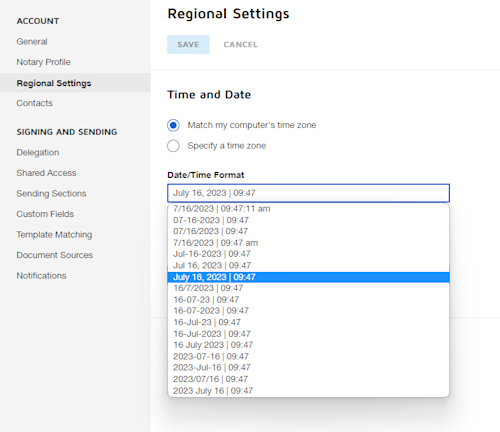Click the CANCEL button
Image resolution: width=500 pixels, height=432 pixels.
pos(241,44)
